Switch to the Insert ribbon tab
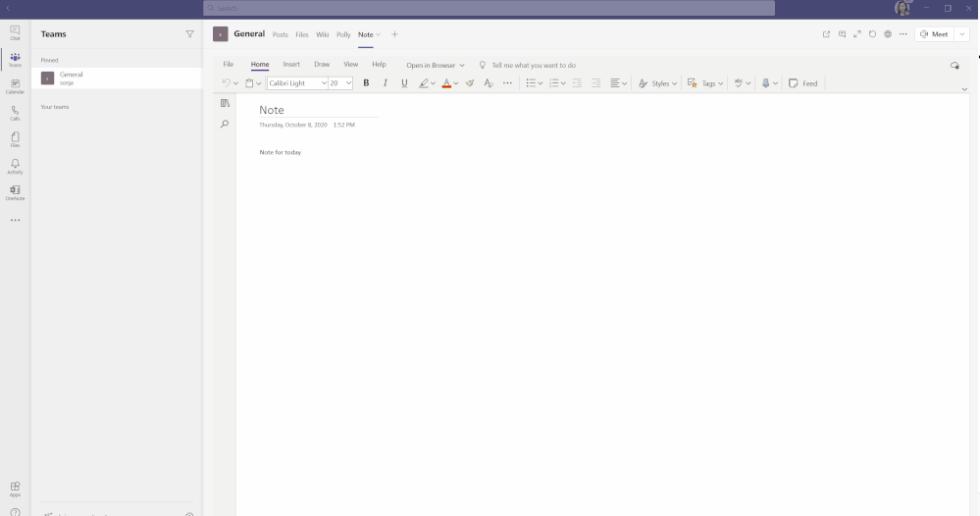This screenshot has width=980, height=516. [x=291, y=65]
